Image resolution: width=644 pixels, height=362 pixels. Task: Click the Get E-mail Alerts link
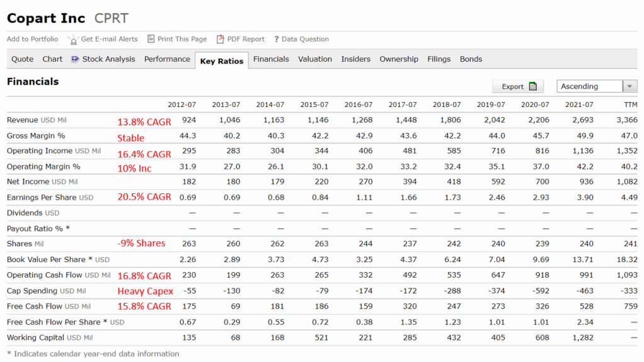point(109,39)
